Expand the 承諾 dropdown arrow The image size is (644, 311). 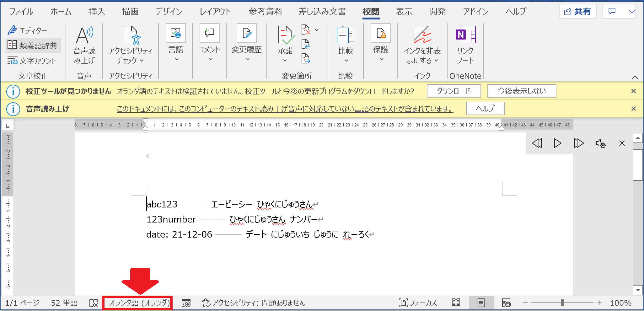pyautogui.click(x=285, y=61)
